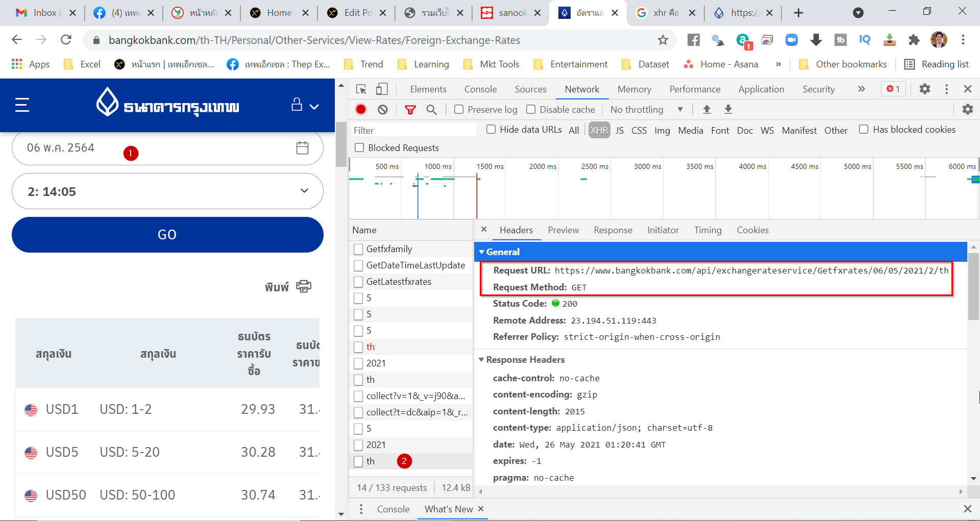The image size is (980, 521).
Task: Select the inspect element cursor tool
Action: pyautogui.click(x=361, y=89)
